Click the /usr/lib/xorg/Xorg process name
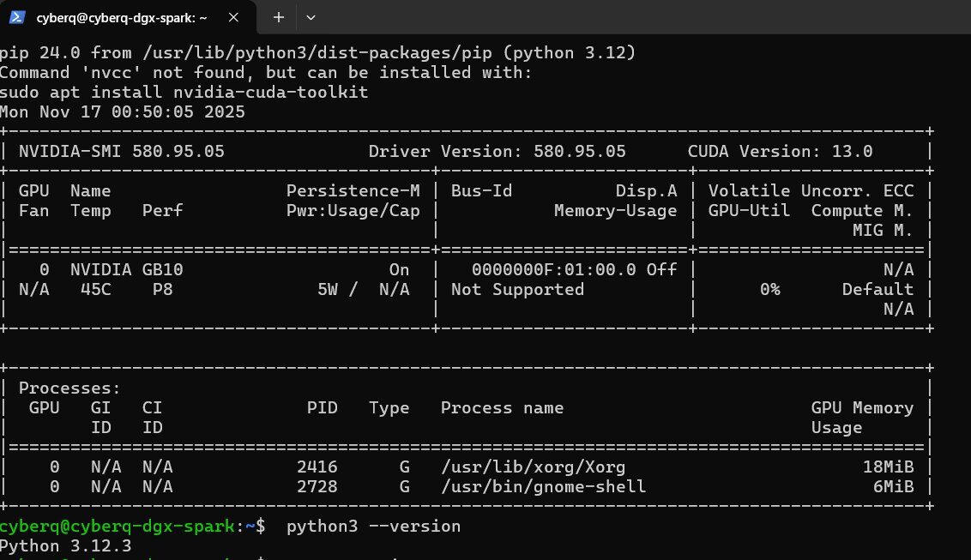Viewport: 971px width, 560px height. coord(533,467)
